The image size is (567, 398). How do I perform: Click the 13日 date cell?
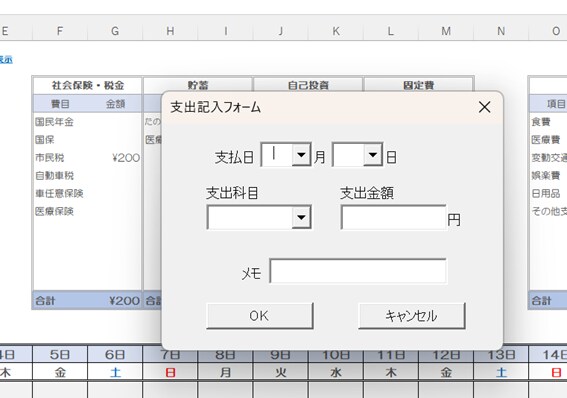point(501,355)
